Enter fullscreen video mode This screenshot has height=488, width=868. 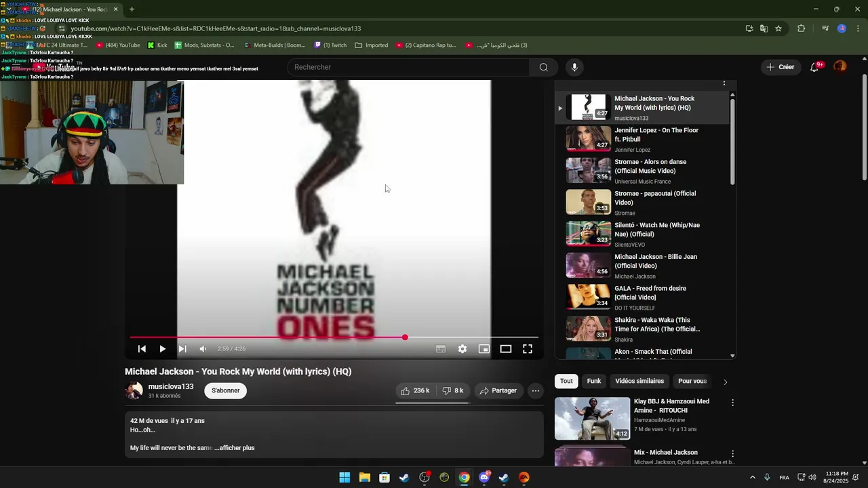(528, 349)
